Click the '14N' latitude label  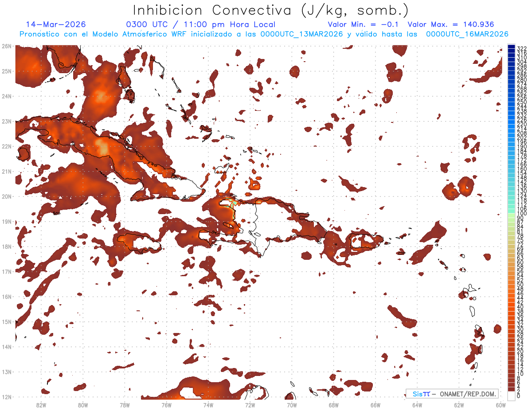pos(7,347)
